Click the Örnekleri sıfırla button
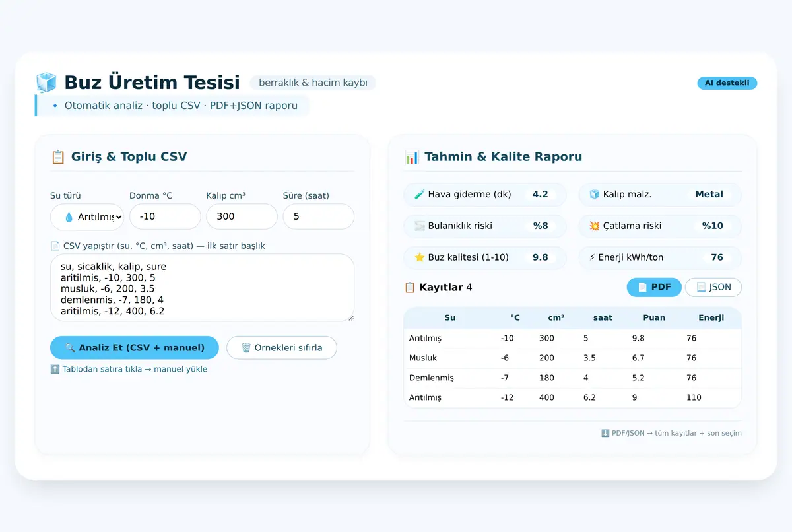 282,347
